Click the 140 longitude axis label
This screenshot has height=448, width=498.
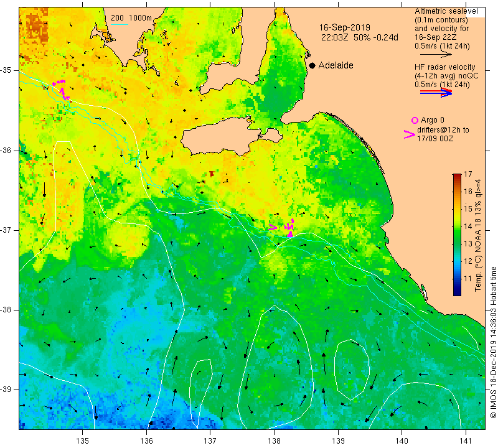(x=402, y=441)
